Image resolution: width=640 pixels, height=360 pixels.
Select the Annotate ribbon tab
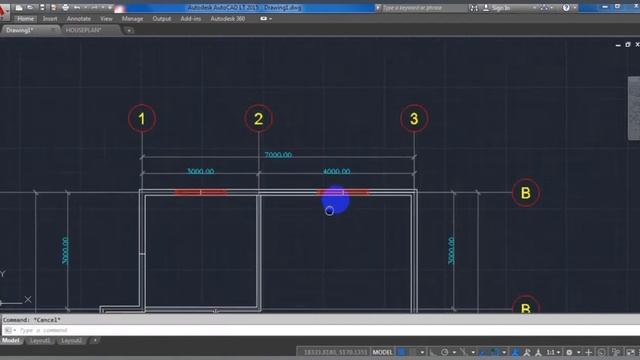click(x=79, y=19)
